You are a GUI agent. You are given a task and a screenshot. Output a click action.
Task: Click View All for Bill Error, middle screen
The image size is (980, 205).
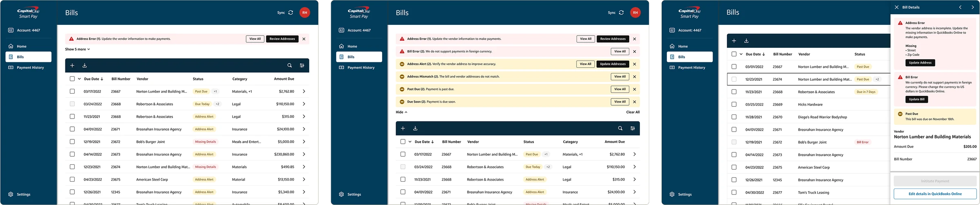[x=620, y=52]
